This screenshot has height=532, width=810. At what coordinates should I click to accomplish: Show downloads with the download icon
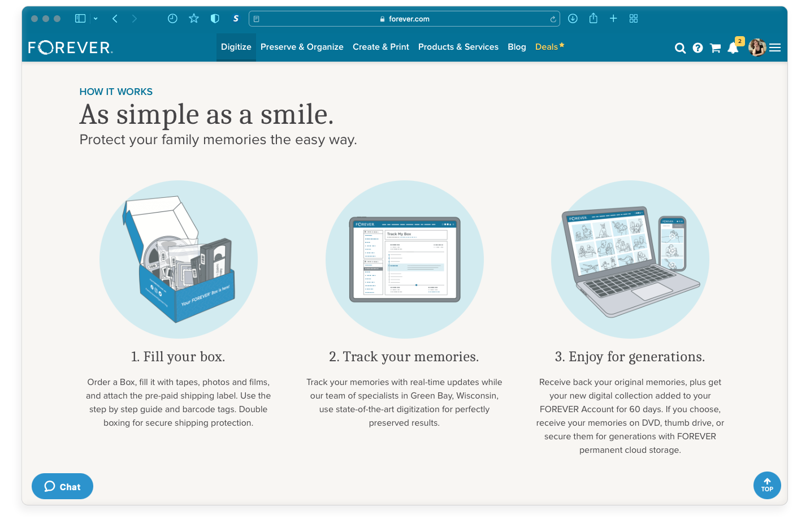[573, 19]
